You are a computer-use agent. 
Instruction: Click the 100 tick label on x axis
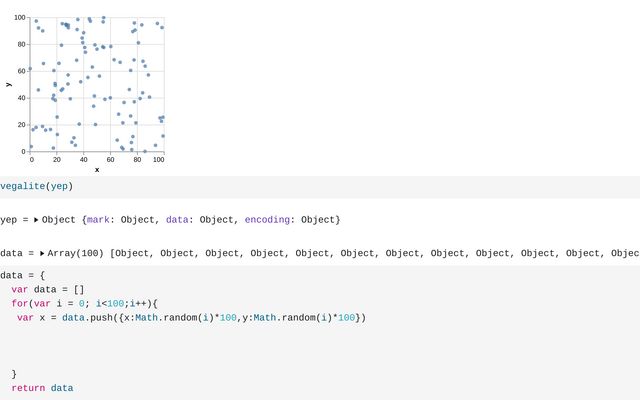pyautogui.click(x=159, y=159)
